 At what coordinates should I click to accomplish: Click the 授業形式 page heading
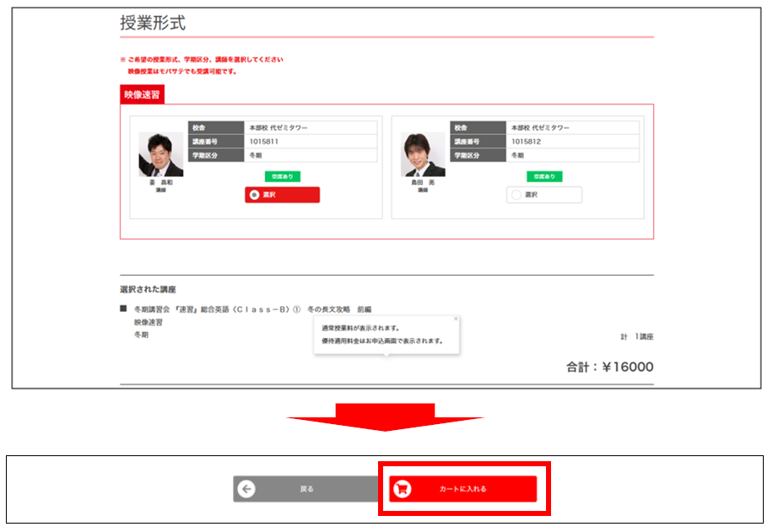tap(153, 24)
